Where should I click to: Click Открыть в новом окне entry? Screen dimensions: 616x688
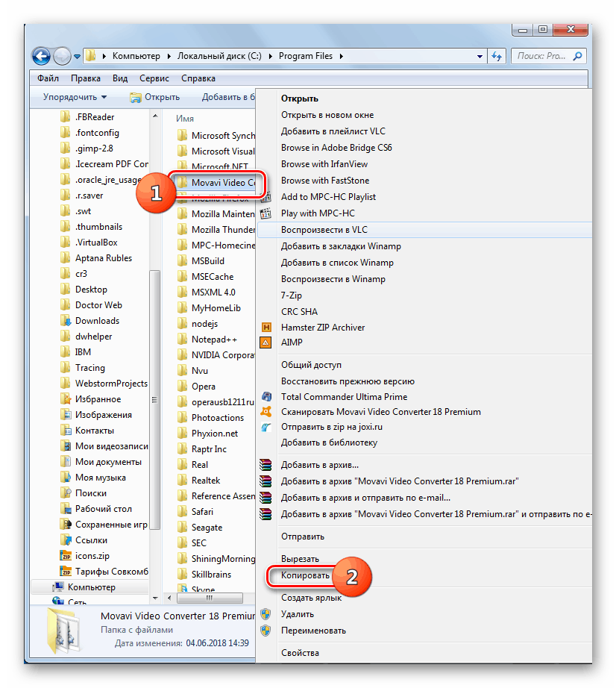point(327,115)
